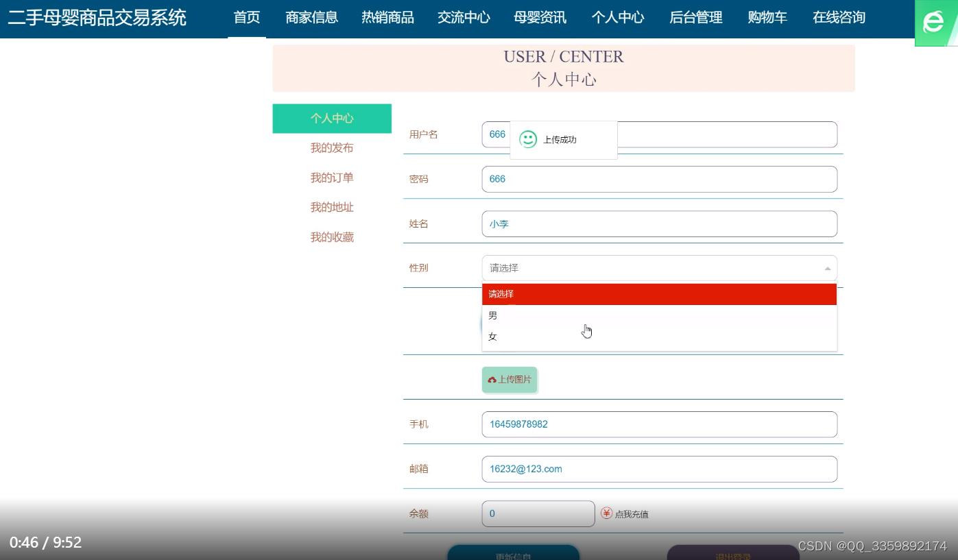
Task: Open 我的发布 in sidebar
Action: point(332,148)
